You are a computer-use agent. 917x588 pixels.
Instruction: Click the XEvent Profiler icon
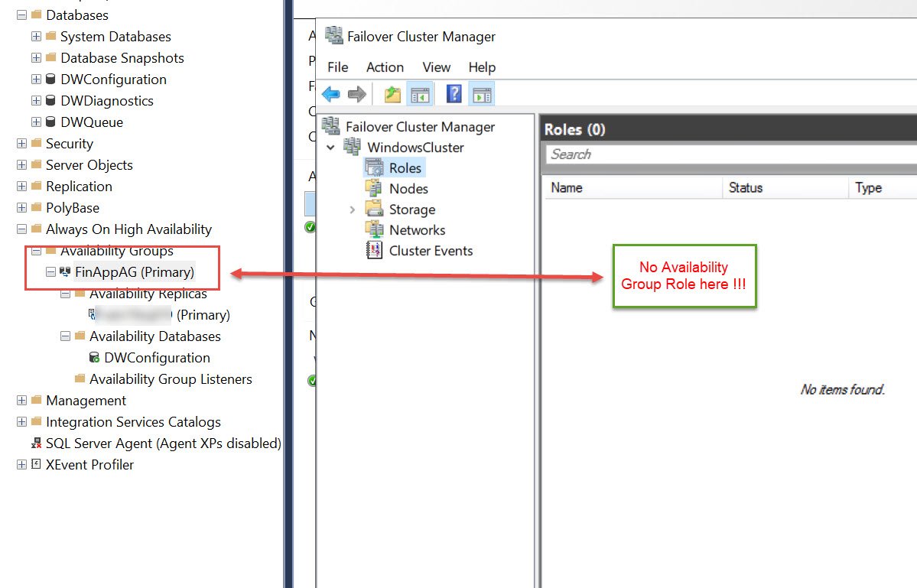tap(36, 464)
